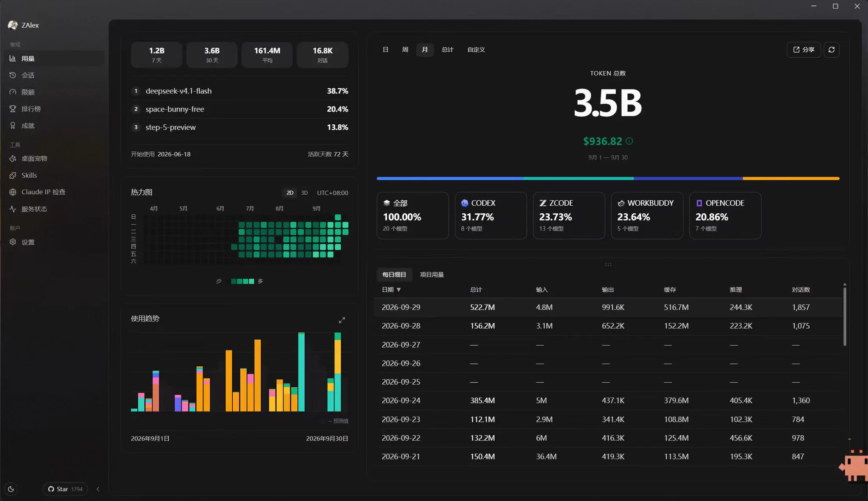Click the CODEX logo icon
868x501 pixels.
pos(465,203)
